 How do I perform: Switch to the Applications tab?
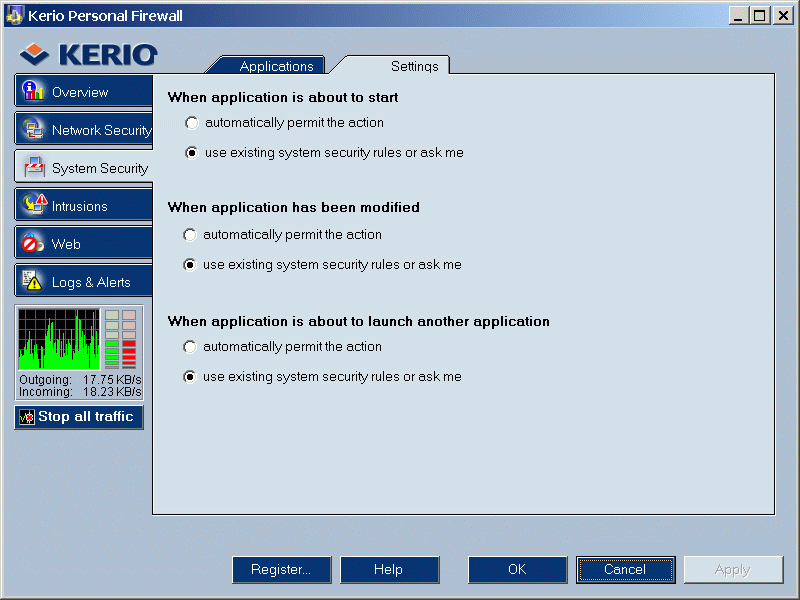pos(270,65)
